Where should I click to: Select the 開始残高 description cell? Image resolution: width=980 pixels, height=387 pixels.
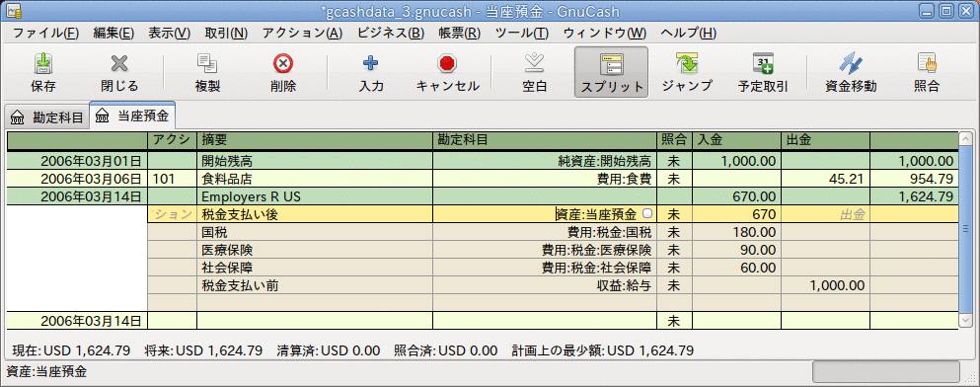click(315, 161)
